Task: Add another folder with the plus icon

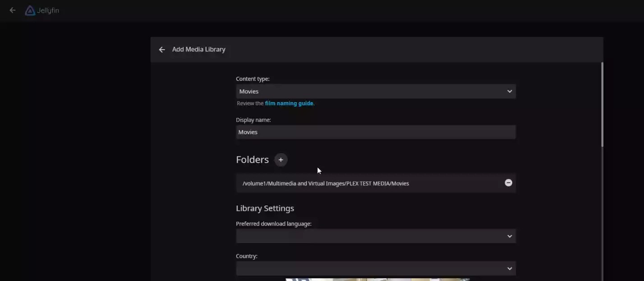Action: coord(281,159)
